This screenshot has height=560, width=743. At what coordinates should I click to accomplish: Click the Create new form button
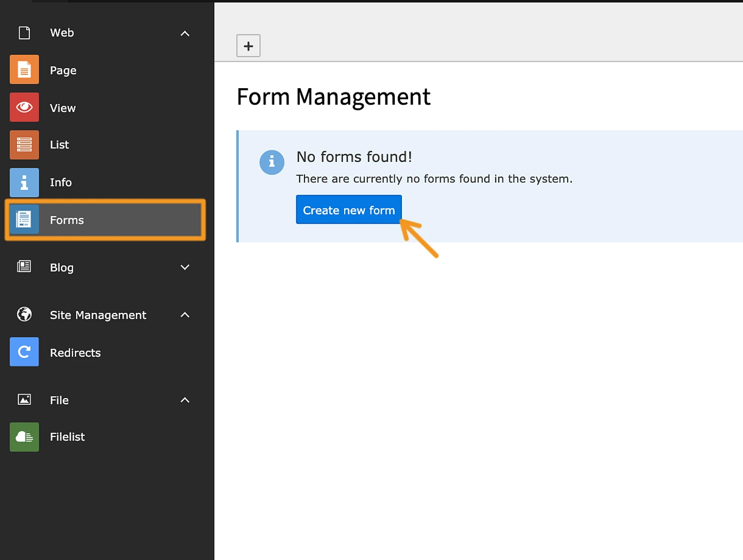[348, 209]
